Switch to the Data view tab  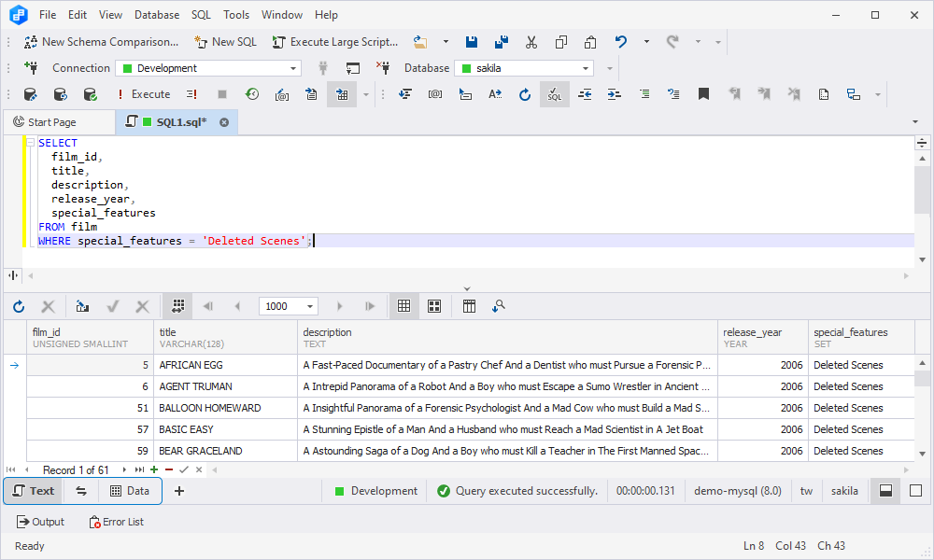pyautogui.click(x=130, y=491)
